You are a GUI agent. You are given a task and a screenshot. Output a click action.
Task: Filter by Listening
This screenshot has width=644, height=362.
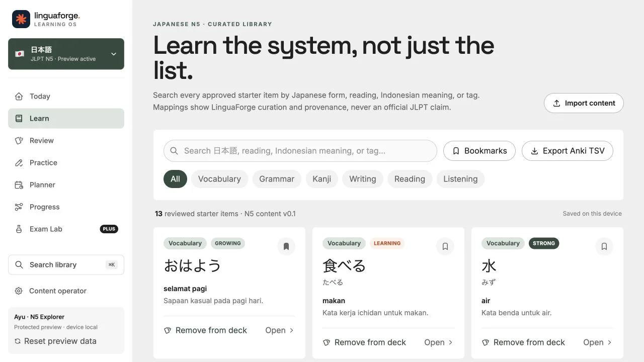tap(460, 179)
